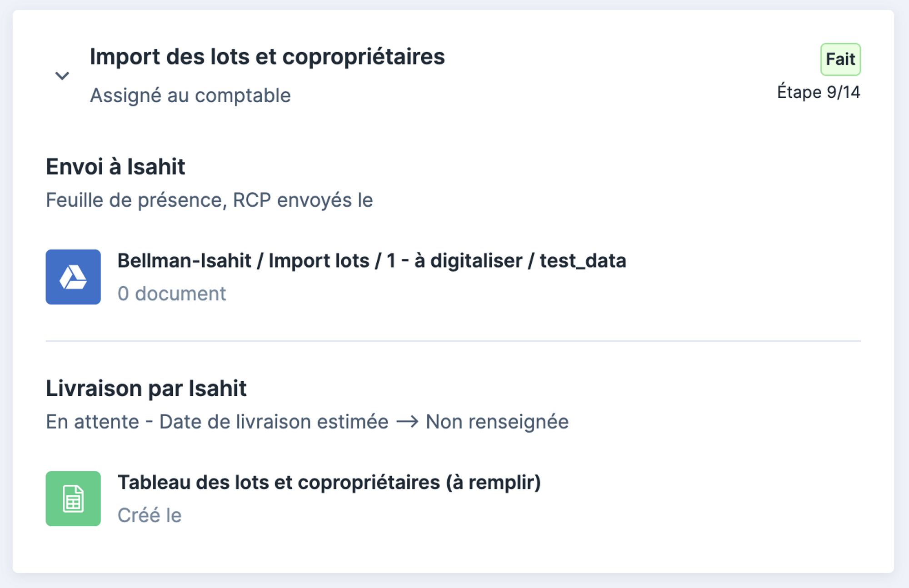Select the Assigné au comptable subtitle

tap(190, 95)
